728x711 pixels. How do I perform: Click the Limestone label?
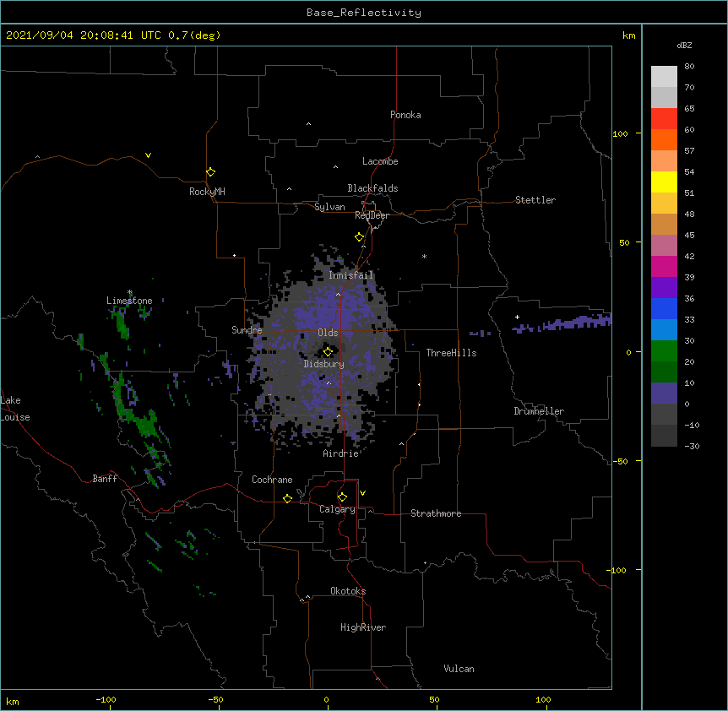tap(129, 301)
